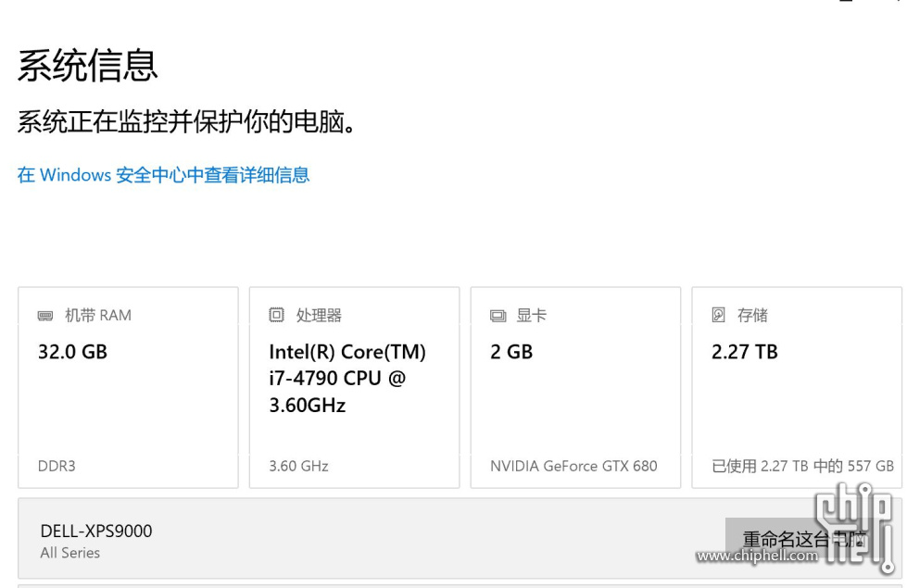
Task: Click the processor chip icon
Action: tap(276, 315)
